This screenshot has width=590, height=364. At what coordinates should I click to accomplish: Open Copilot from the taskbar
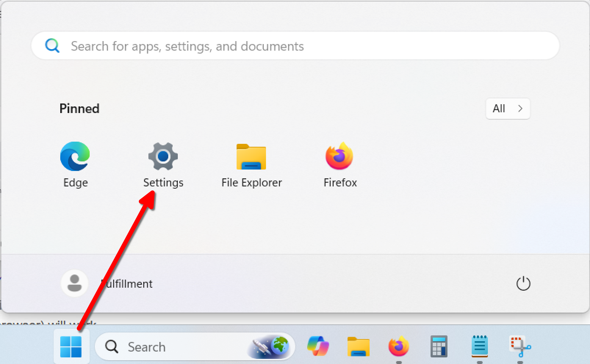[x=318, y=347]
